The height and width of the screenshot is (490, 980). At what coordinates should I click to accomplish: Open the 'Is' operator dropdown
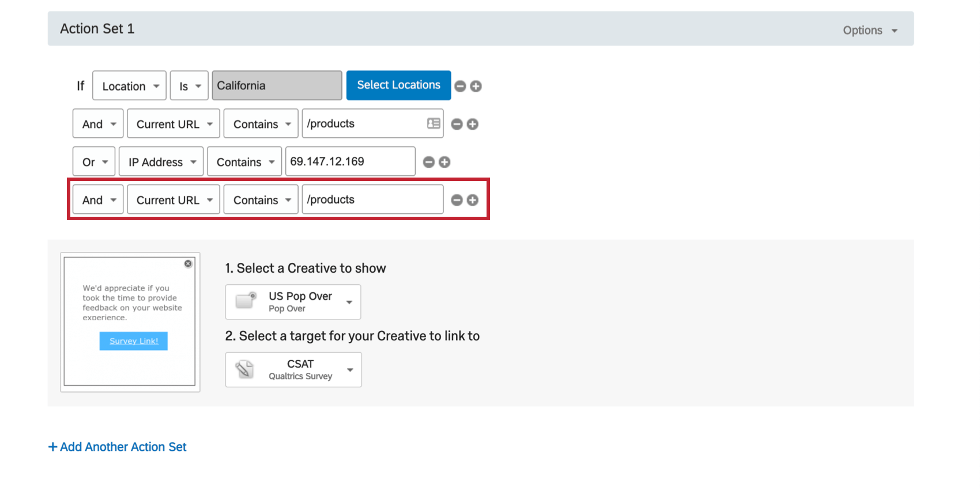pyautogui.click(x=189, y=86)
